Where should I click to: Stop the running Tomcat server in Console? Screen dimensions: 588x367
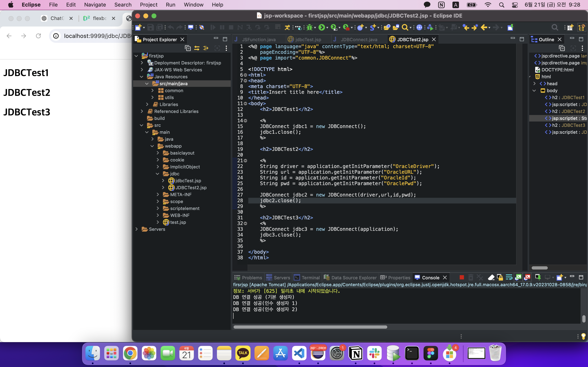tap(462, 277)
